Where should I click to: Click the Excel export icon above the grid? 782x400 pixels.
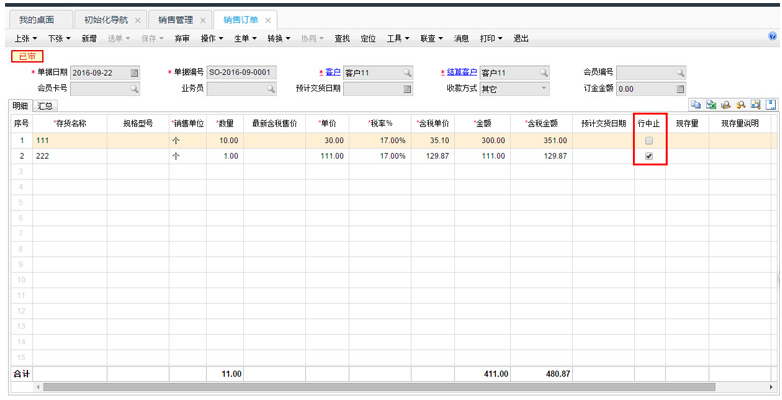(711, 104)
